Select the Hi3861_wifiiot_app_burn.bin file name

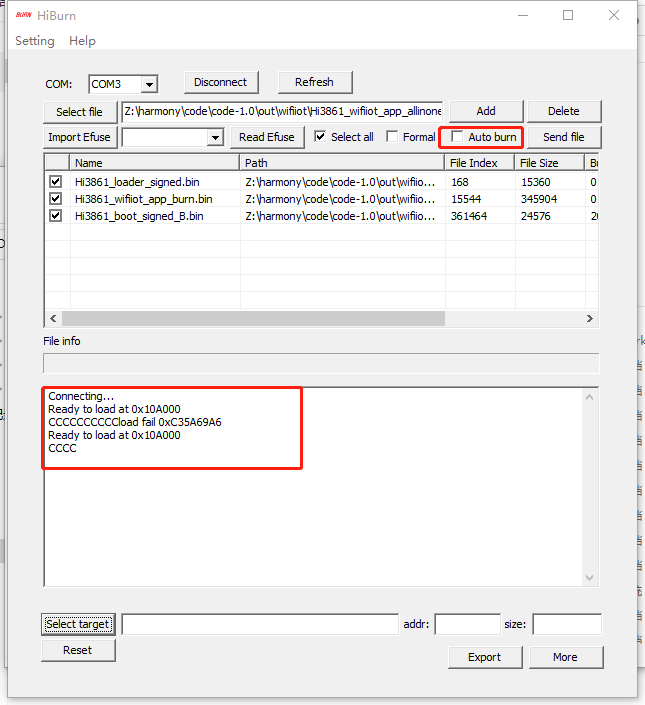tap(143, 199)
